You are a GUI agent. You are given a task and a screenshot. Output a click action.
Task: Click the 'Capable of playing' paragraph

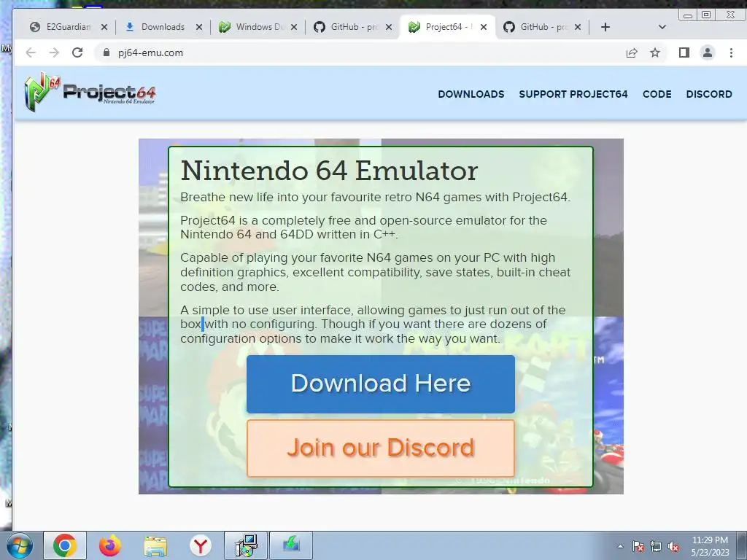(x=375, y=272)
